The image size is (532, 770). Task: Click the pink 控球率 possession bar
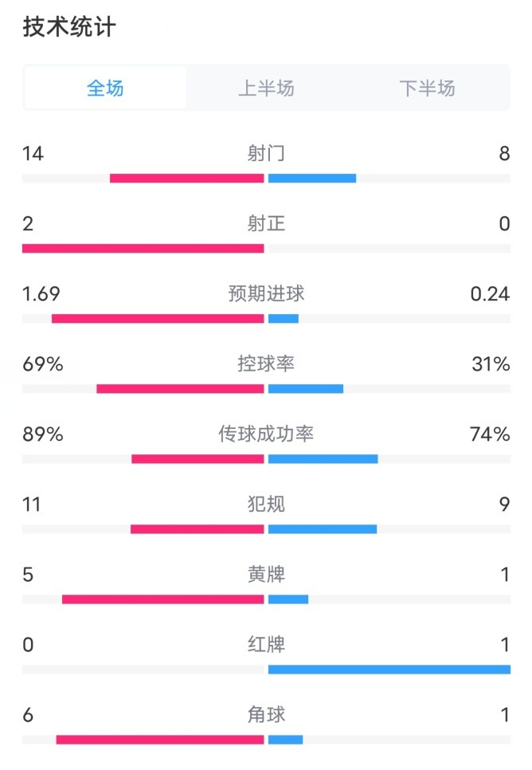click(x=180, y=389)
